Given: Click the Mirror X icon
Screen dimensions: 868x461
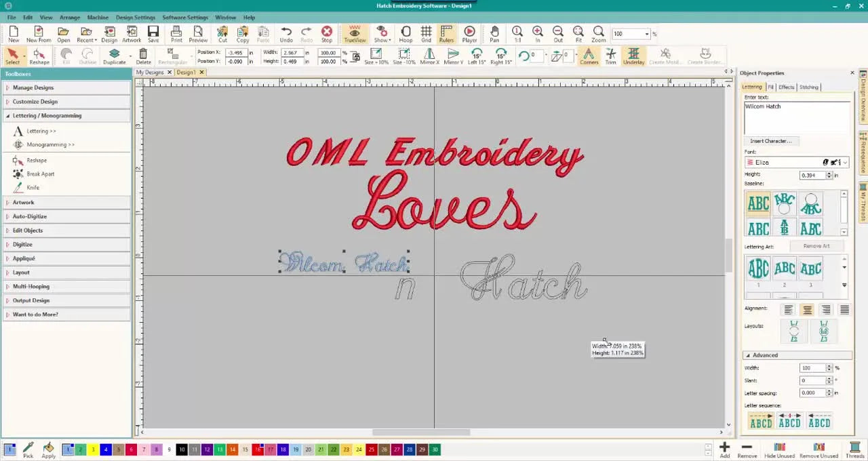Looking at the screenshot, I should coord(429,56).
